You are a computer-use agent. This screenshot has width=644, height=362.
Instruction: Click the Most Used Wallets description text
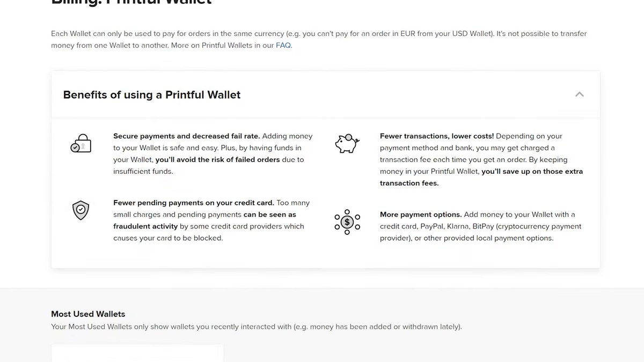pos(256,327)
